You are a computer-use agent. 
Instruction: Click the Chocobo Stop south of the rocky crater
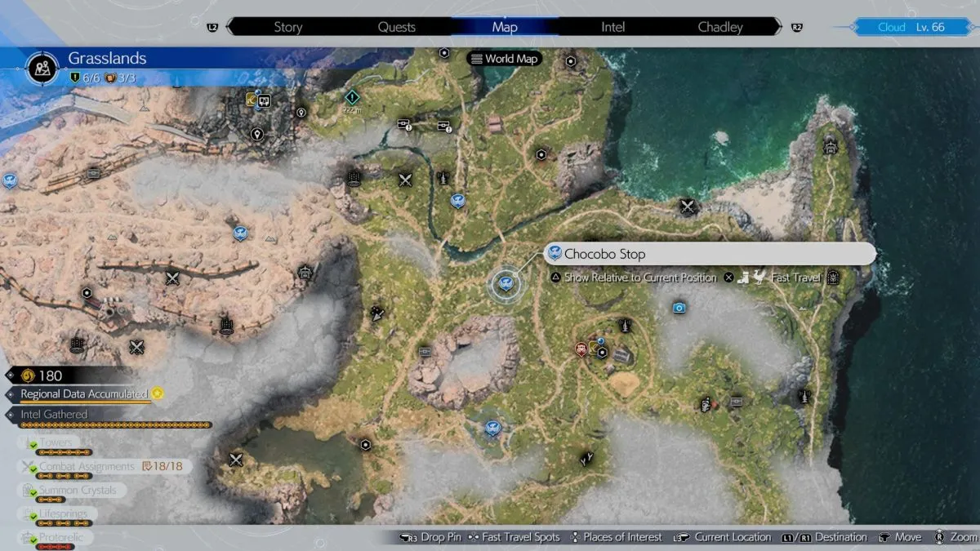492,427
